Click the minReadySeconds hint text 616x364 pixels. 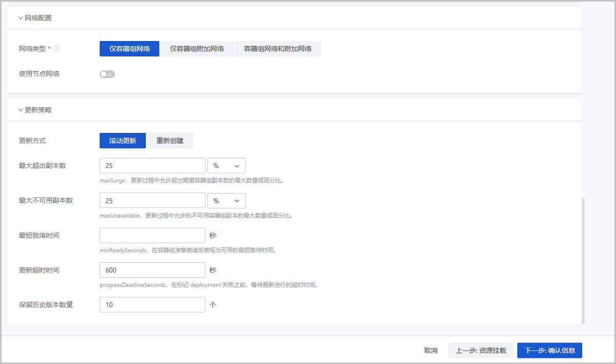(188, 251)
